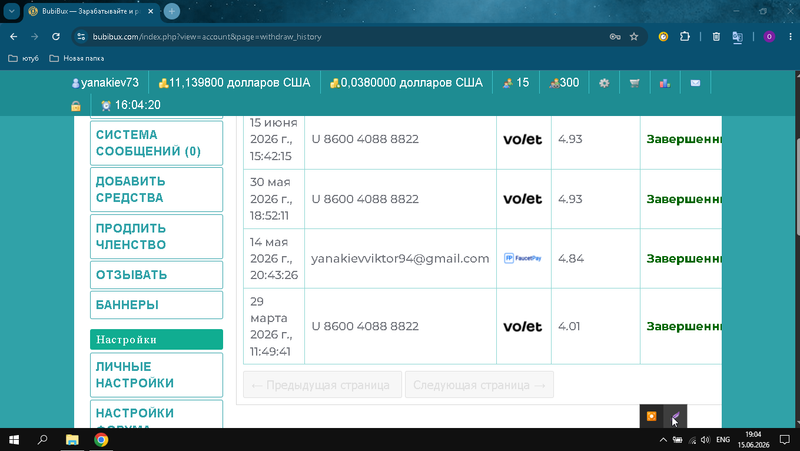Click the trash can extension icon
Viewport: 800px width, 451px height.
point(716,36)
